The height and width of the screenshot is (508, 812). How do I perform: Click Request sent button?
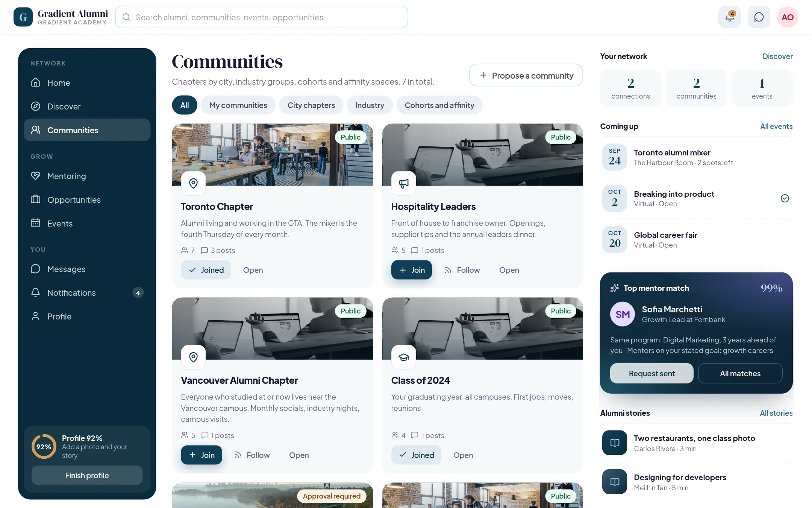(652, 374)
